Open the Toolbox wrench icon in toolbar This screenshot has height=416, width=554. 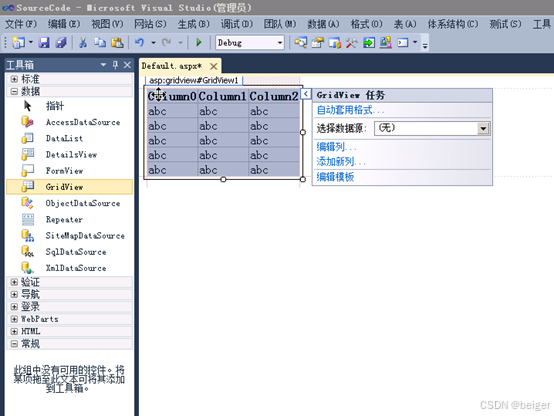pyautogui.click(x=352, y=43)
